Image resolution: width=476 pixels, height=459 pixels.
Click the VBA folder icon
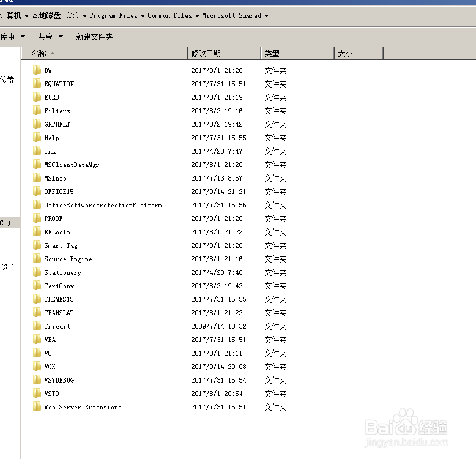[37, 340]
